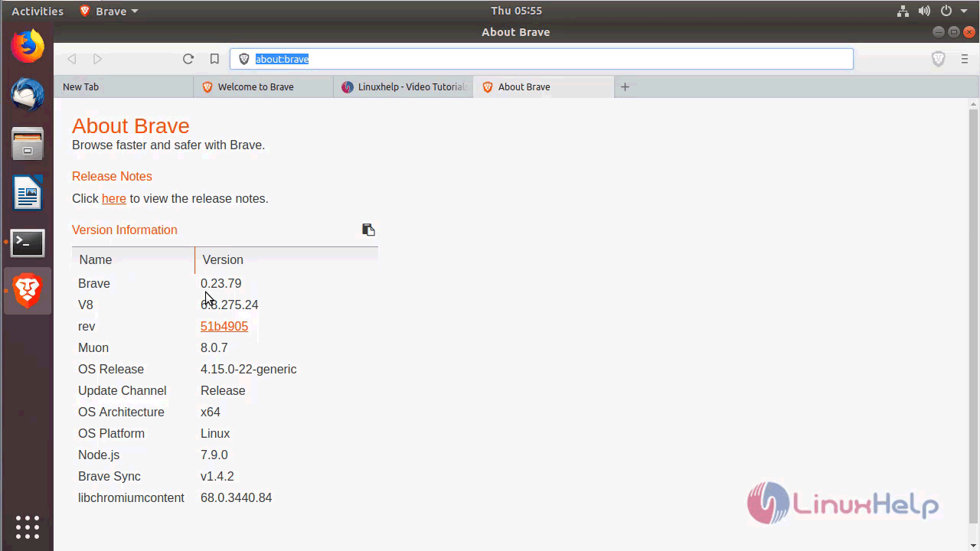Click OS Platform value Linux
The width and height of the screenshot is (980, 551).
215,433
